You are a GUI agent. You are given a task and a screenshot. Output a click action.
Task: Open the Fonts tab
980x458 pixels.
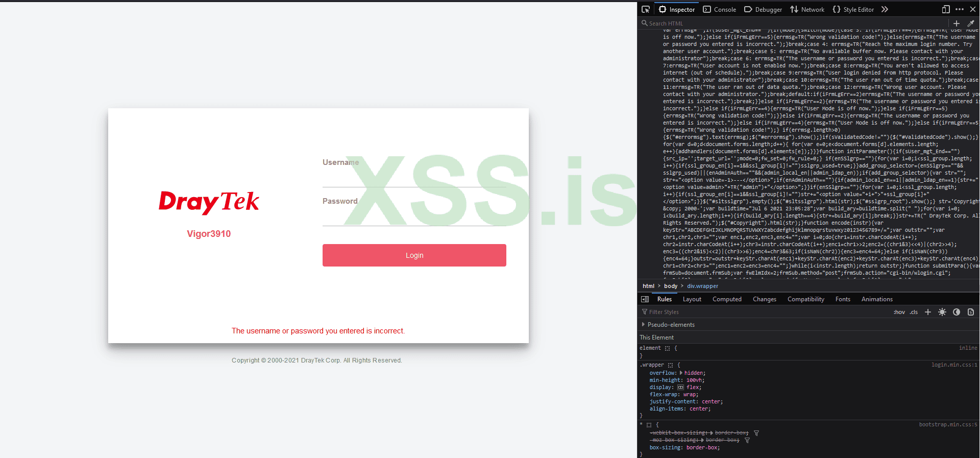[843, 299]
